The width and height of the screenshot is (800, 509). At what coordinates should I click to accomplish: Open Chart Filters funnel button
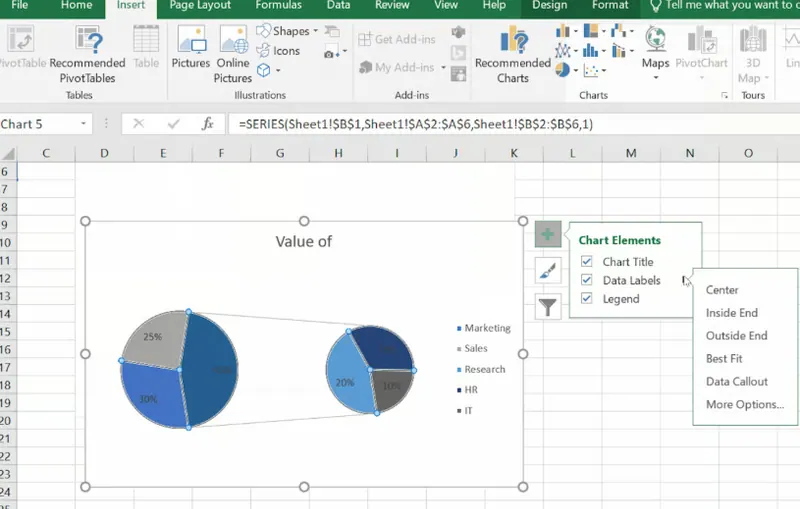pyautogui.click(x=547, y=307)
